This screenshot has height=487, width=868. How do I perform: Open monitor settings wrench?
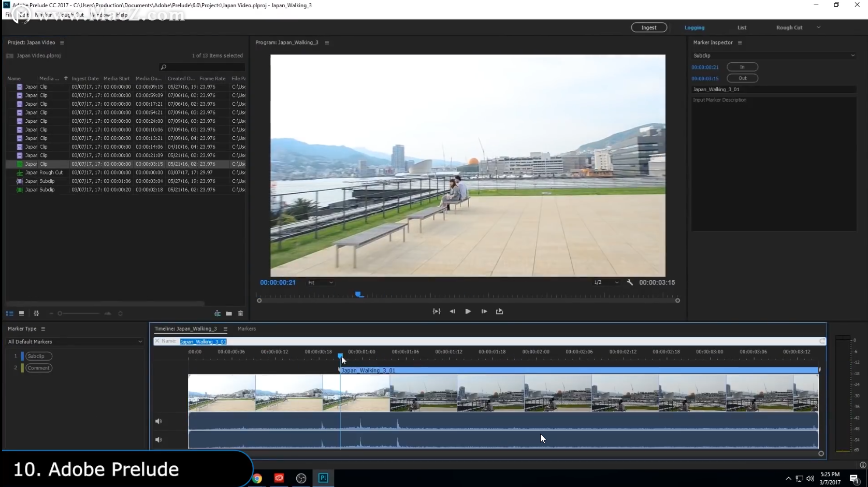pos(630,282)
